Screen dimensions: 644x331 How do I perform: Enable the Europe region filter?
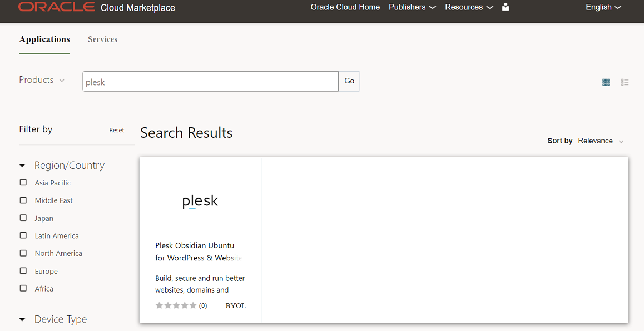point(23,270)
